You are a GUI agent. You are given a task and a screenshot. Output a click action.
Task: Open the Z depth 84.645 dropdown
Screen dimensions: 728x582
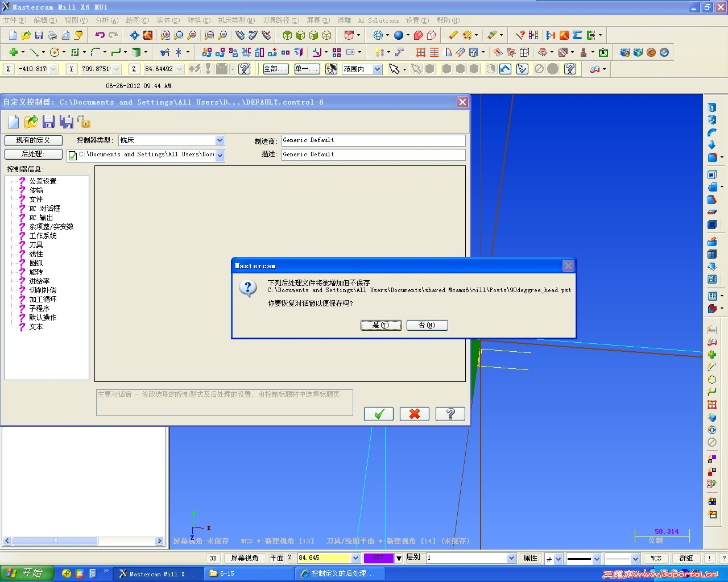pyautogui.click(x=355, y=558)
